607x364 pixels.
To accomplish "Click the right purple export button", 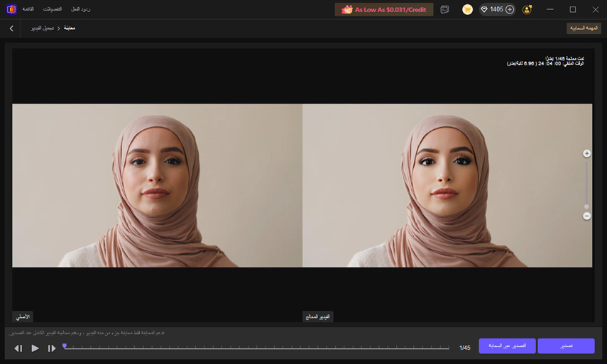I will pos(566,346).
